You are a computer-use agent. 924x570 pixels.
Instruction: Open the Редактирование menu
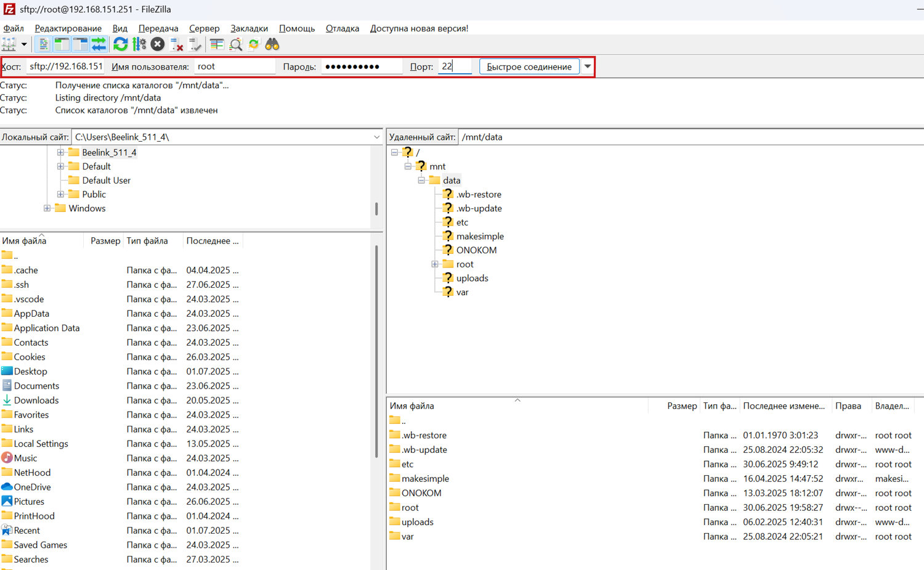(x=68, y=28)
